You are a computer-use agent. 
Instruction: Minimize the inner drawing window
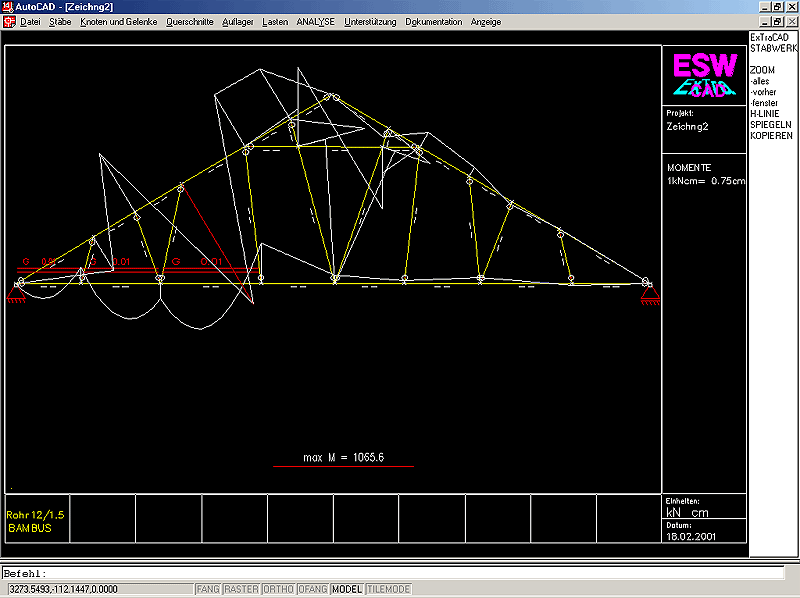tap(765, 22)
